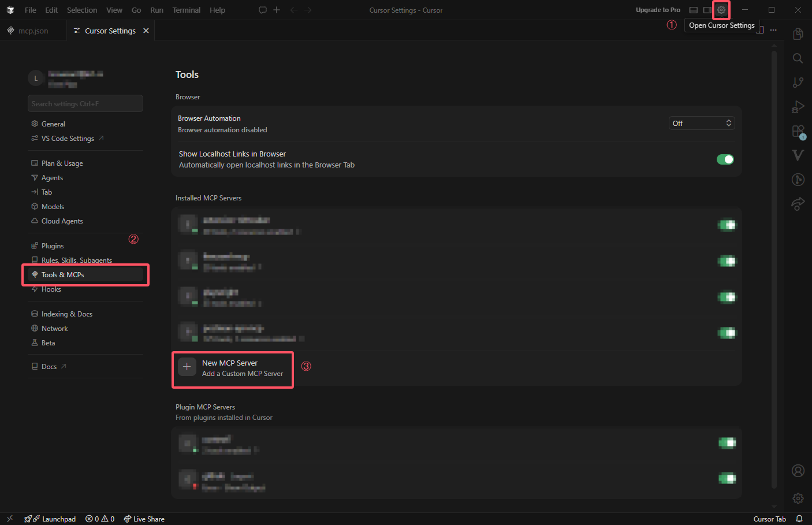
Task: Open Source Control branch icon
Action: pos(798,83)
